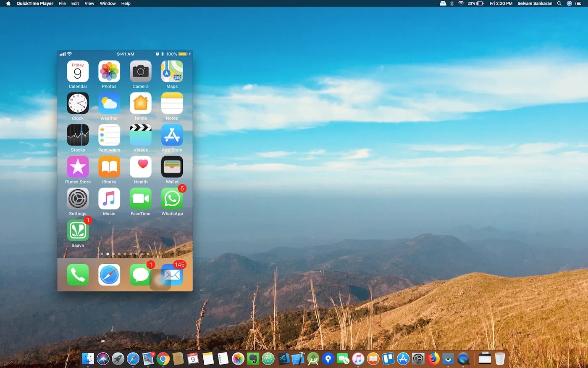This screenshot has height=368, width=588.
Task: Open iPhone Mail with 145 unread
Action: coord(172,275)
